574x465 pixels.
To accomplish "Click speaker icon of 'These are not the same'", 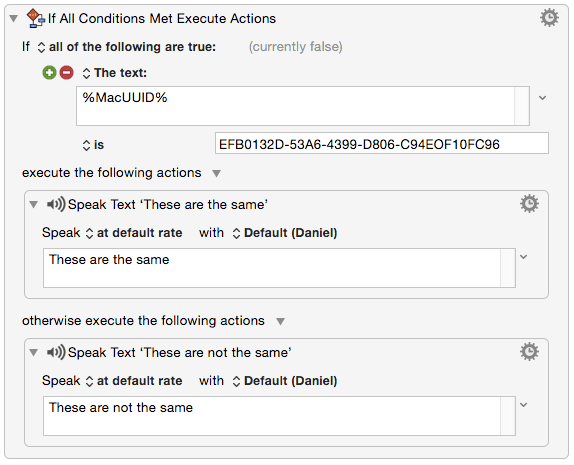I will 56,352.
